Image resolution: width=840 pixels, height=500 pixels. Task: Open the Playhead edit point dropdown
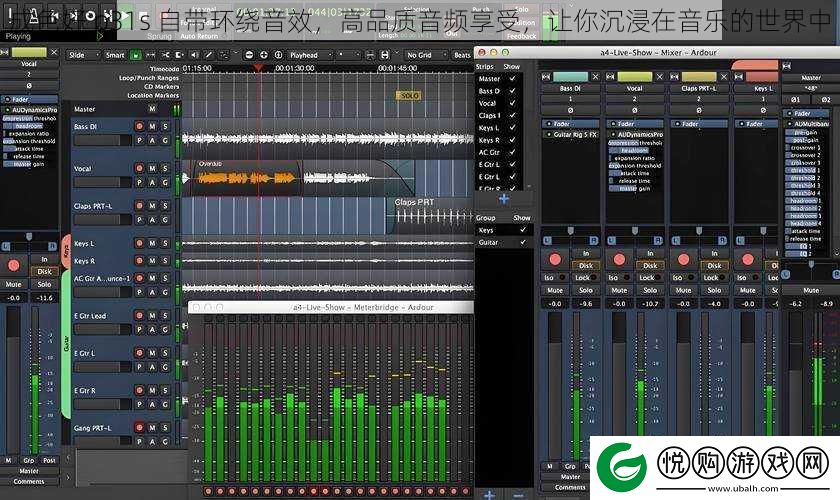(308, 55)
